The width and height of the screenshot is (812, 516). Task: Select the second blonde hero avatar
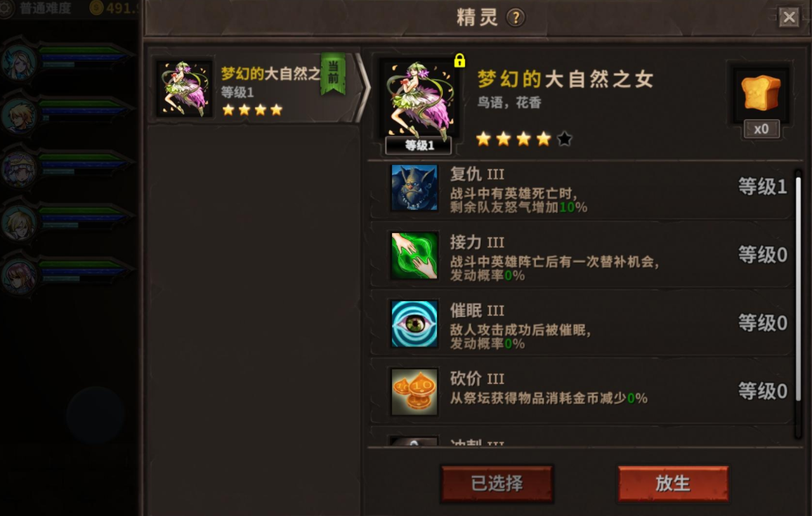(x=20, y=116)
